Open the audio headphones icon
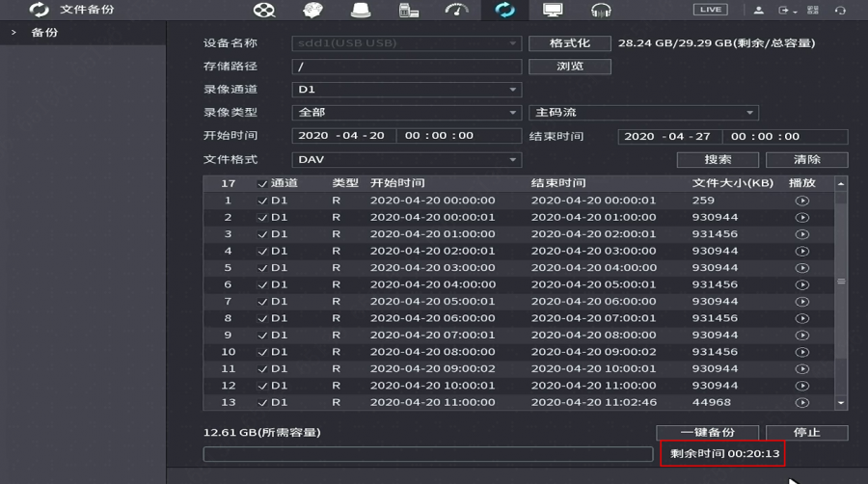Screen dimensions: 868x484 click(x=601, y=10)
